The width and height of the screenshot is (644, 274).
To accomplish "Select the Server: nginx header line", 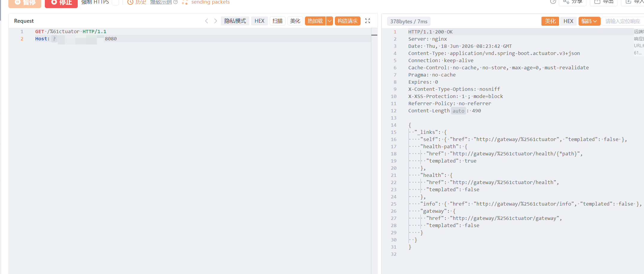I will 428,39.
